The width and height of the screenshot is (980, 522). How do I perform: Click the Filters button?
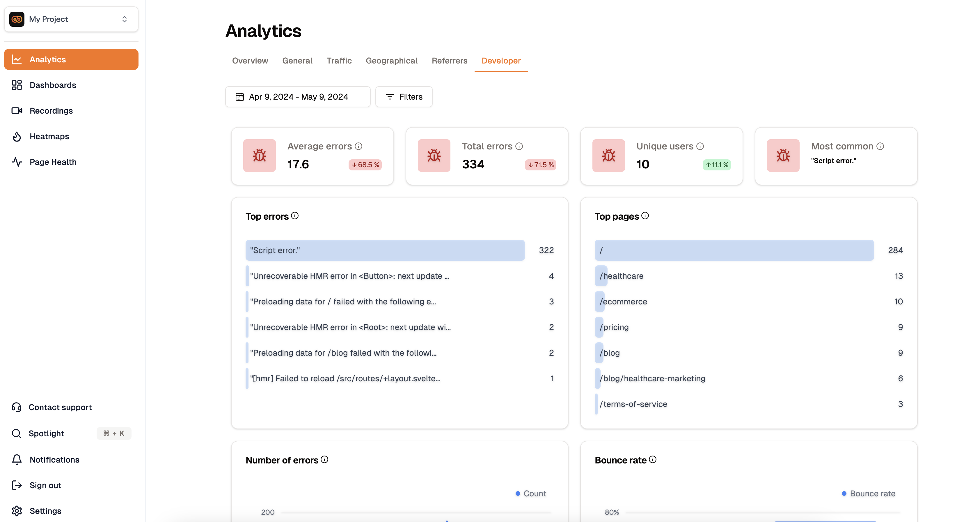pos(403,97)
